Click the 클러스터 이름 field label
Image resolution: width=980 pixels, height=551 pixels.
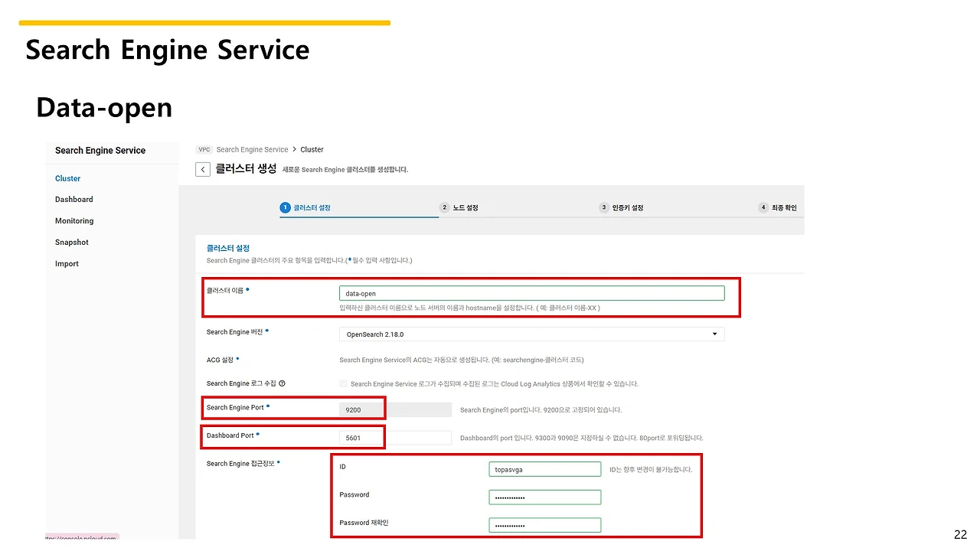coord(225,291)
